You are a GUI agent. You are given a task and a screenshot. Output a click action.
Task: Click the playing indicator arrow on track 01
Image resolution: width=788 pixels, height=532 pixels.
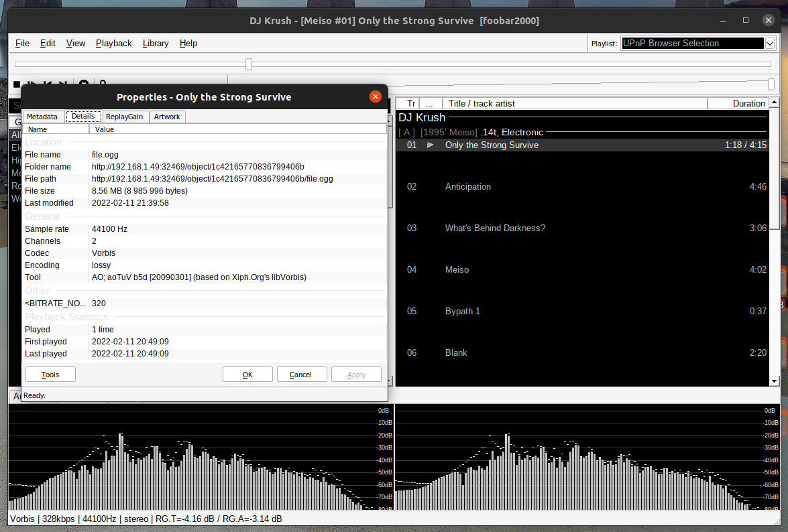[x=431, y=145]
